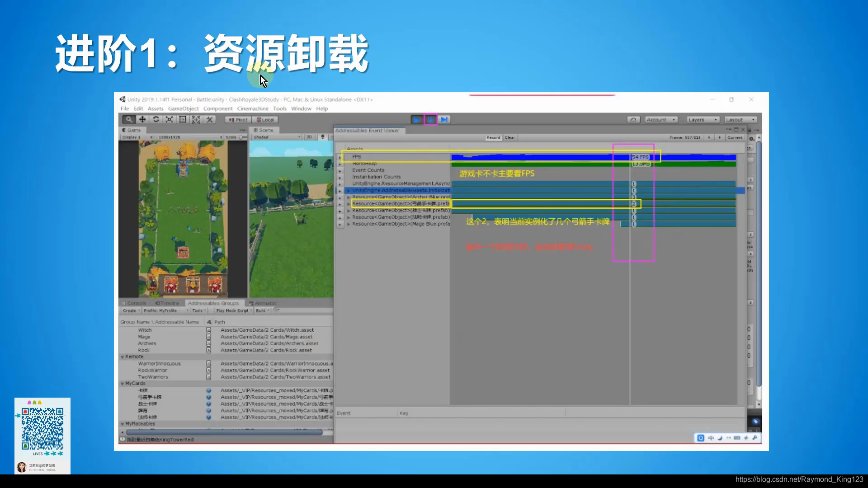Switch to the Timeline tab
This screenshot has width=868, height=488.
[167, 303]
